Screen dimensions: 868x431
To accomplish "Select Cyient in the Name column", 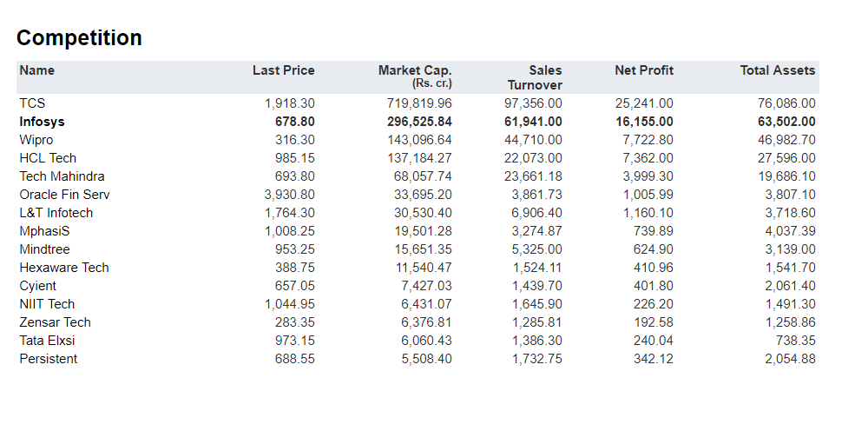I will (37, 286).
